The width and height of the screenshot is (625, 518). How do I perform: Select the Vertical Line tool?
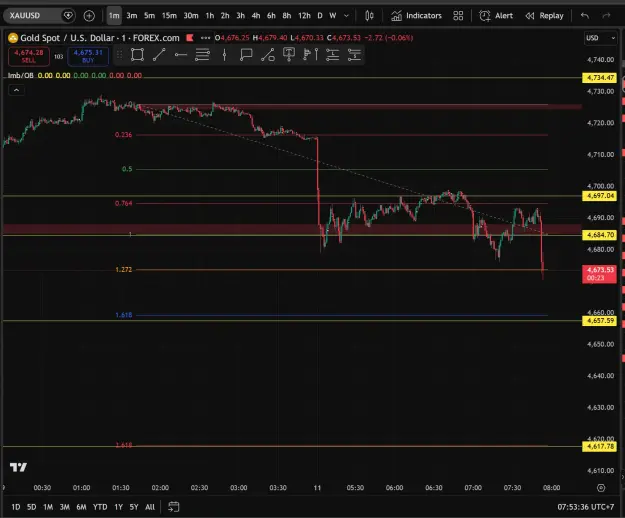click(x=224, y=55)
